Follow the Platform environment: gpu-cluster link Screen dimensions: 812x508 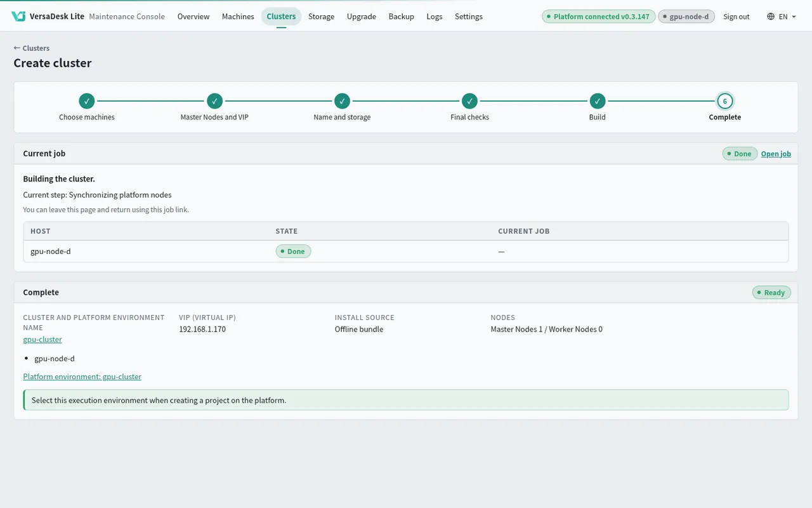82,377
